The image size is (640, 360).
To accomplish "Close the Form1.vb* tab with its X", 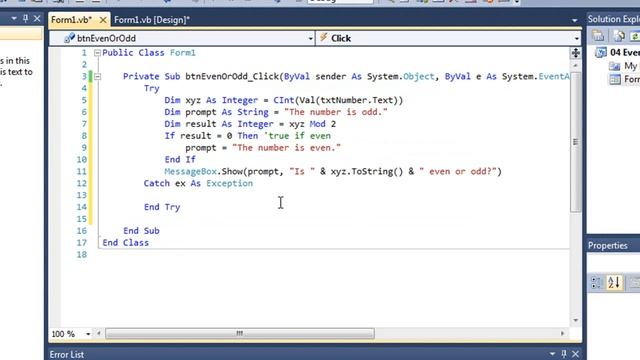I will 103,20.
